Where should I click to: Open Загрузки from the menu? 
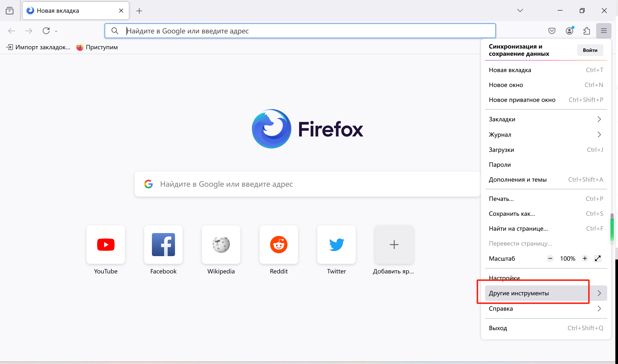click(546, 150)
